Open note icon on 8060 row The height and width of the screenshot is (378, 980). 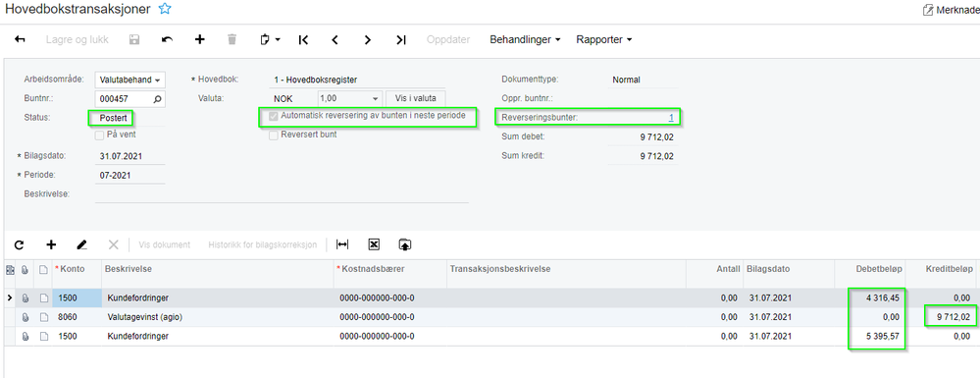click(43, 317)
